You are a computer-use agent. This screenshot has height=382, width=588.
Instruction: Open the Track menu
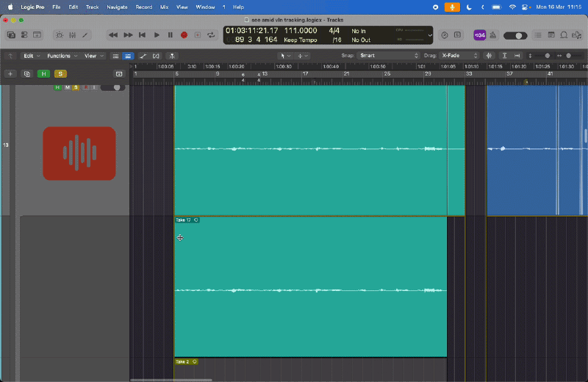point(93,7)
